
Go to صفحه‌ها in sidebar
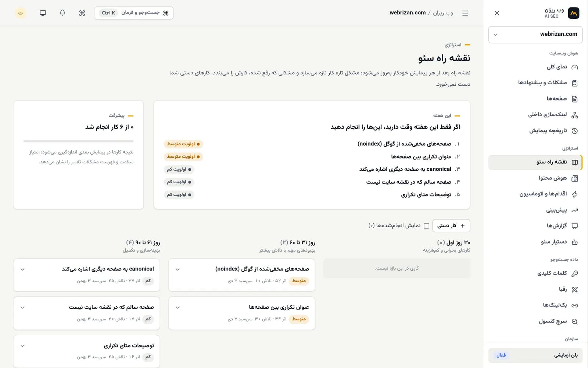coord(535,99)
